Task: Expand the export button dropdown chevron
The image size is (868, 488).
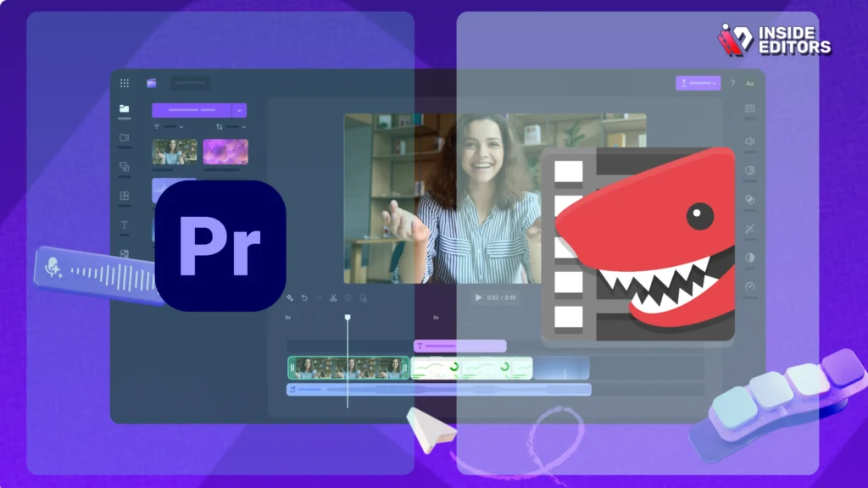Action: 715,84
